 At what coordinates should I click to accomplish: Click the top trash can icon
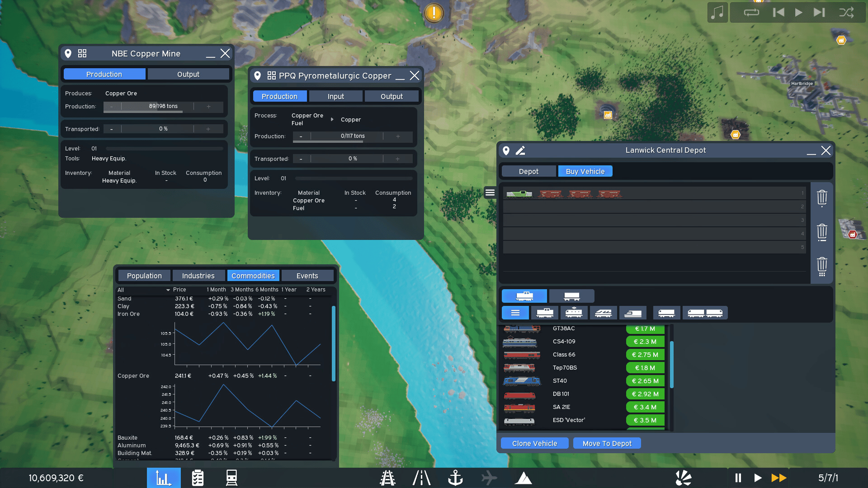click(x=822, y=197)
